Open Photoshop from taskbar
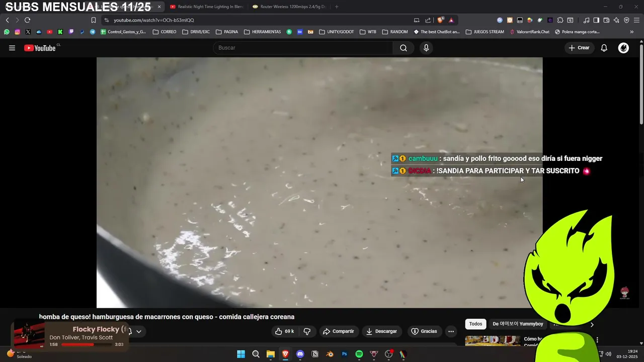The height and width of the screenshot is (362, 644). [345, 354]
